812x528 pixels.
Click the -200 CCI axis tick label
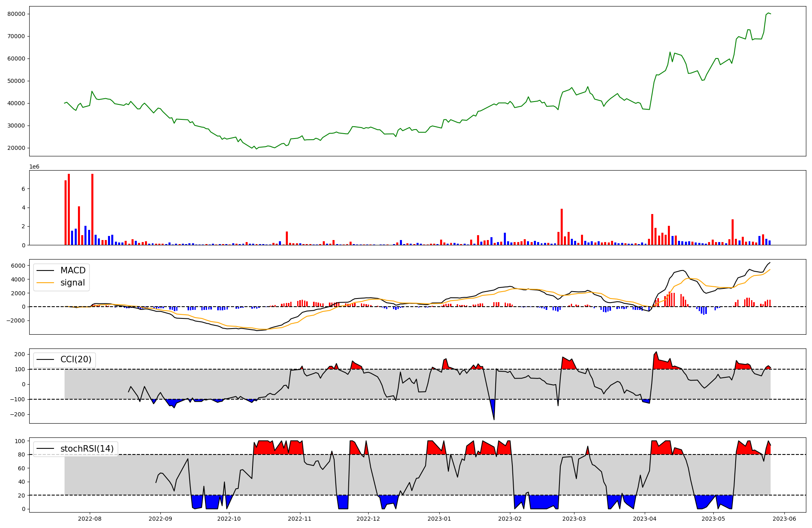click(18, 414)
